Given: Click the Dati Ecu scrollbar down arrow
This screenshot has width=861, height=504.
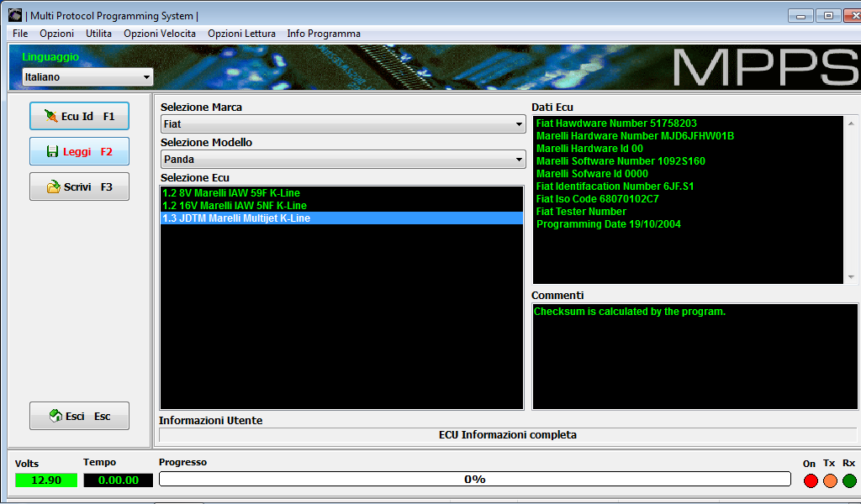Looking at the screenshot, I should [x=851, y=277].
